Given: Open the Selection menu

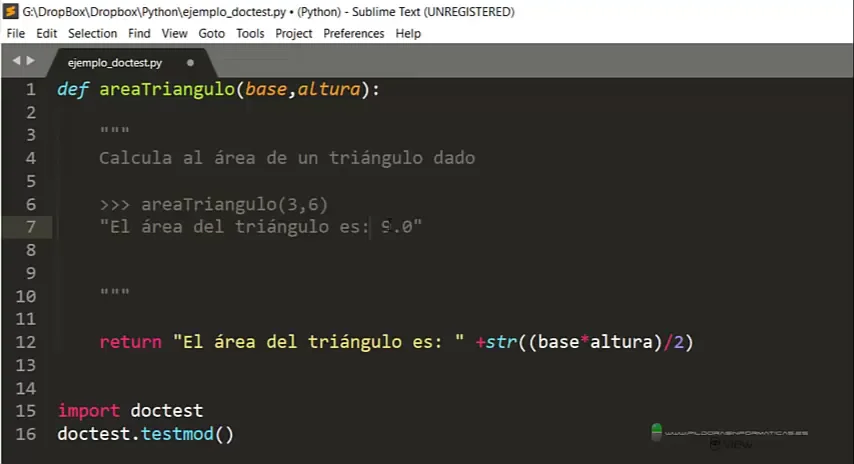Looking at the screenshot, I should [x=93, y=33].
